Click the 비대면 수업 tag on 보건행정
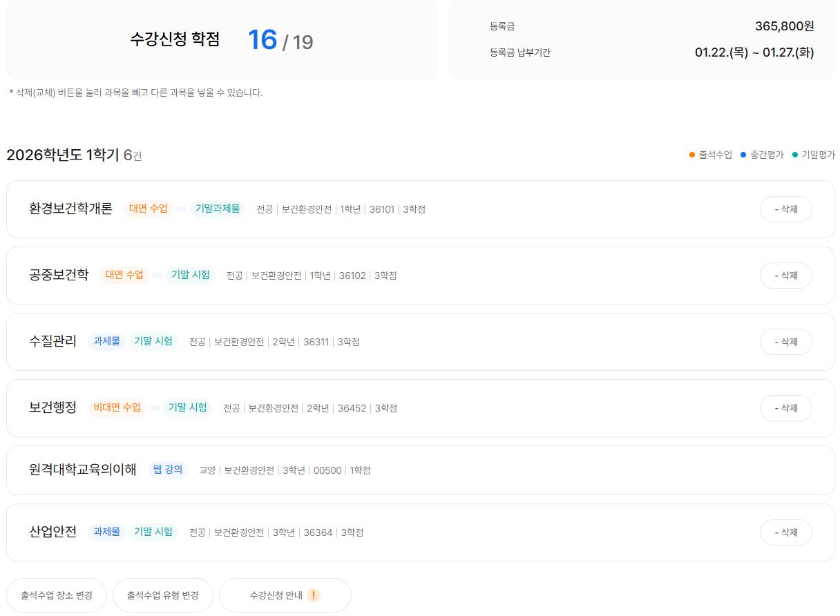The image size is (840, 616). (117, 407)
